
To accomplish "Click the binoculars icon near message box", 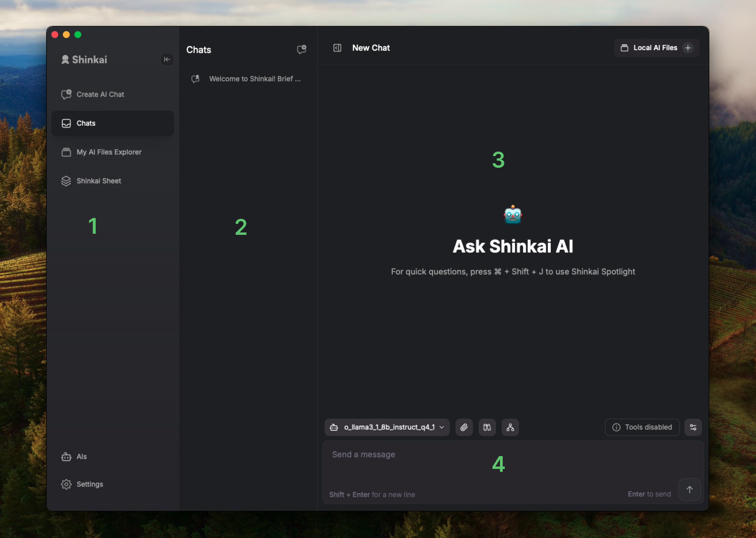I will 487,427.
